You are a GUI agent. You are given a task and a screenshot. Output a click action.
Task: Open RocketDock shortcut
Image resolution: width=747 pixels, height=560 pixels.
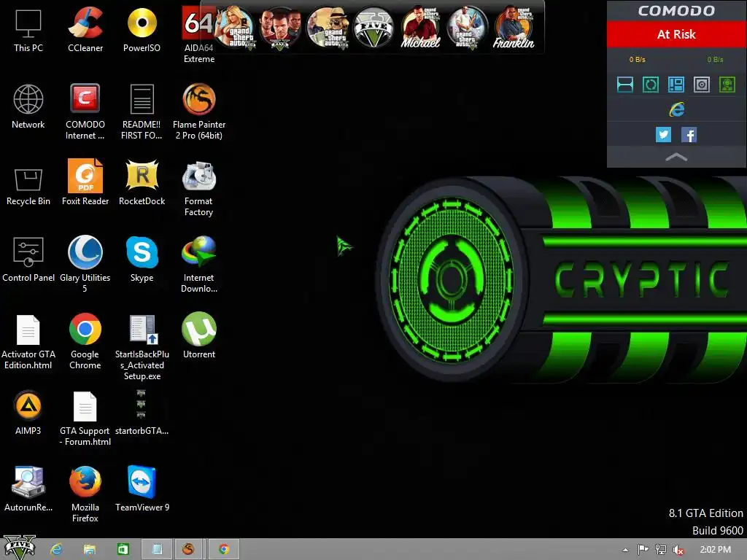coord(142,184)
